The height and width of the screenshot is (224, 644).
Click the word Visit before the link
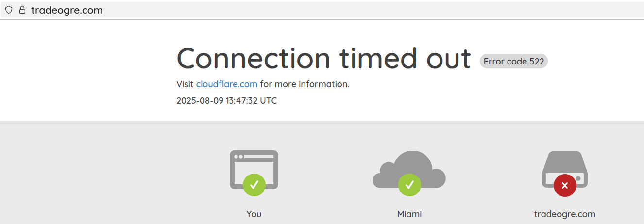185,84
